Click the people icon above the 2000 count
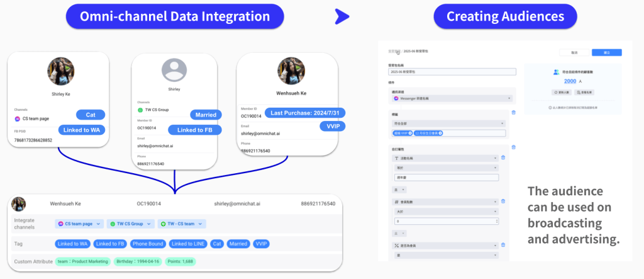Screen dimensions: 644x279 point(556,72)
